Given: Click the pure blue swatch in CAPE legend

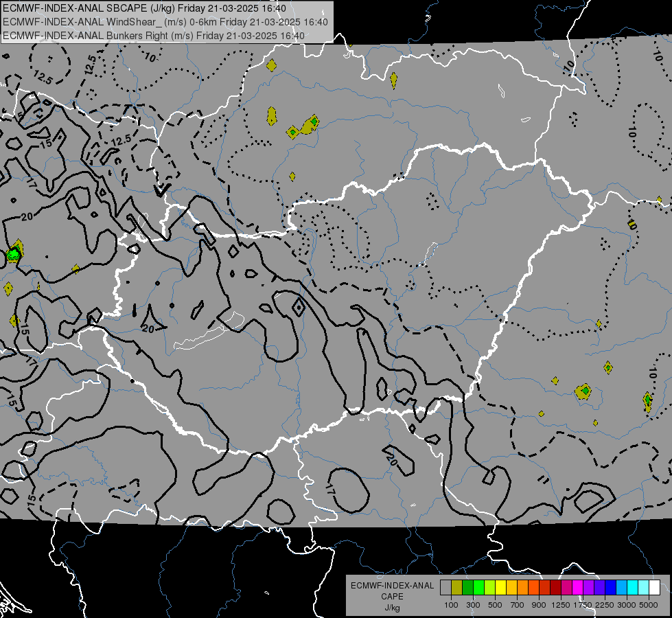Looking at the screenshot, I should tap(611, 588).
